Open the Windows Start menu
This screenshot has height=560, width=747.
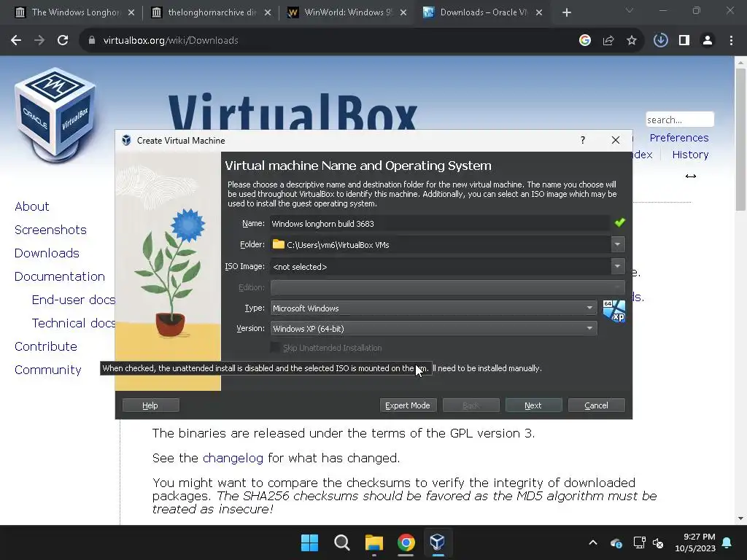coord(309,542)
